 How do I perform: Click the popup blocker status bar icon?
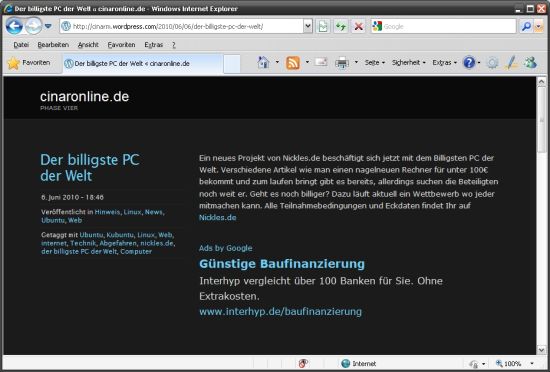(303, 364)
